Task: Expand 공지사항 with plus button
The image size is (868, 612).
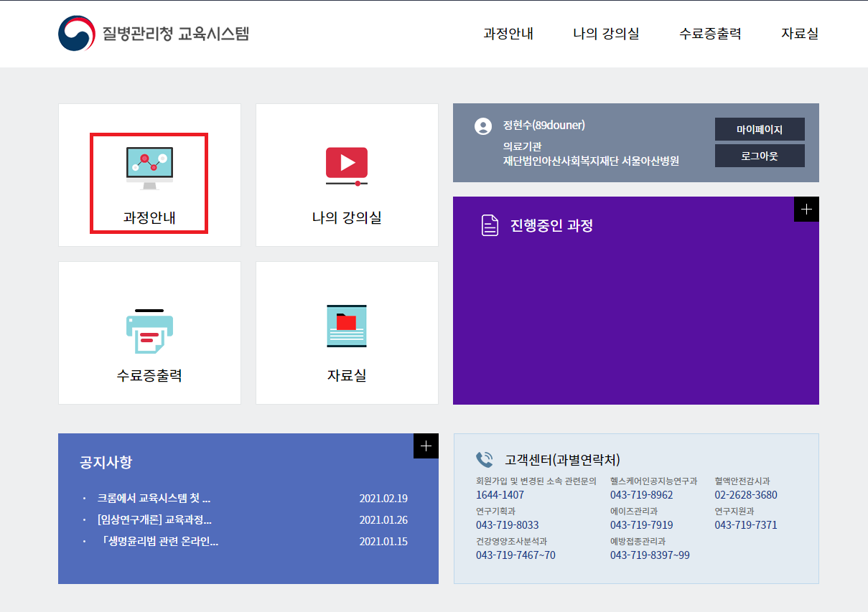Action: [x=426, y=446]
